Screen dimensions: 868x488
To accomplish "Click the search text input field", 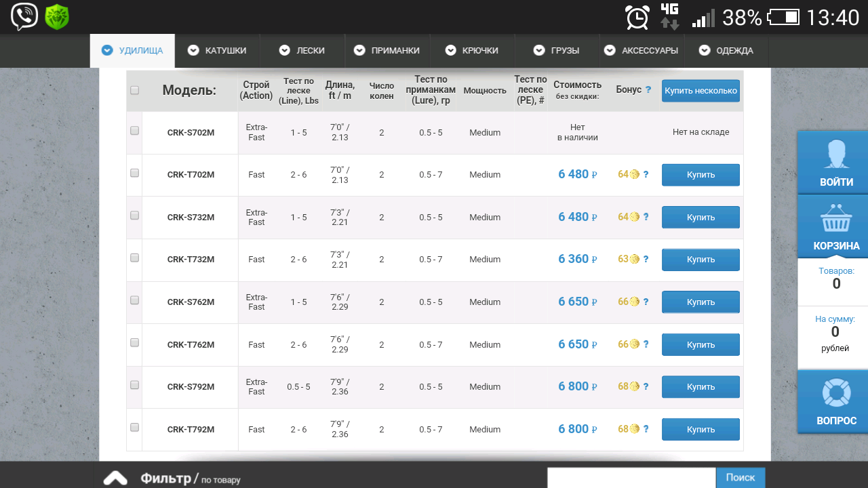I will click(631, 477).
